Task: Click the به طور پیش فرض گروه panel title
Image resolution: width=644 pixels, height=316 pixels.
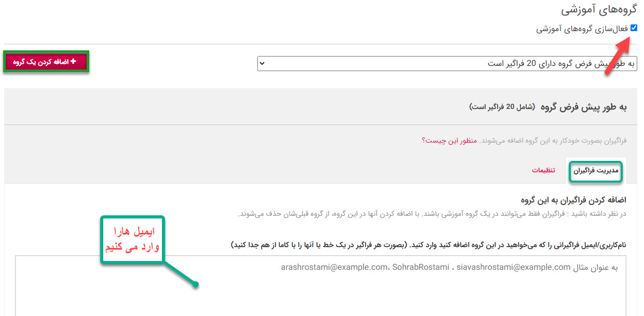Action: [583, 107]
